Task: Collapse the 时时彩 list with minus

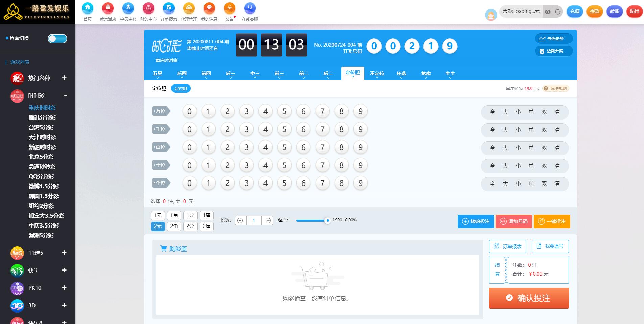Action: click(65, 95)
